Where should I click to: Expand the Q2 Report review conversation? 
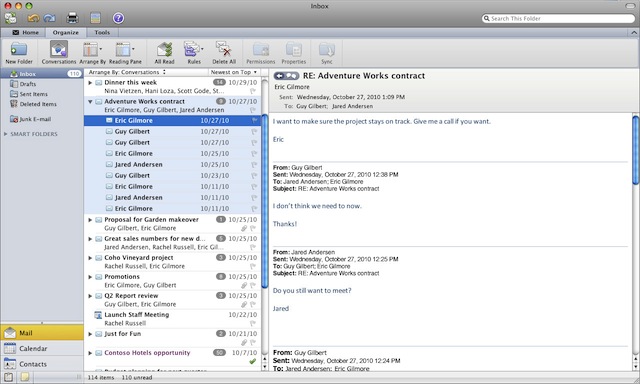pyautogui.click(x=90, y=296)
